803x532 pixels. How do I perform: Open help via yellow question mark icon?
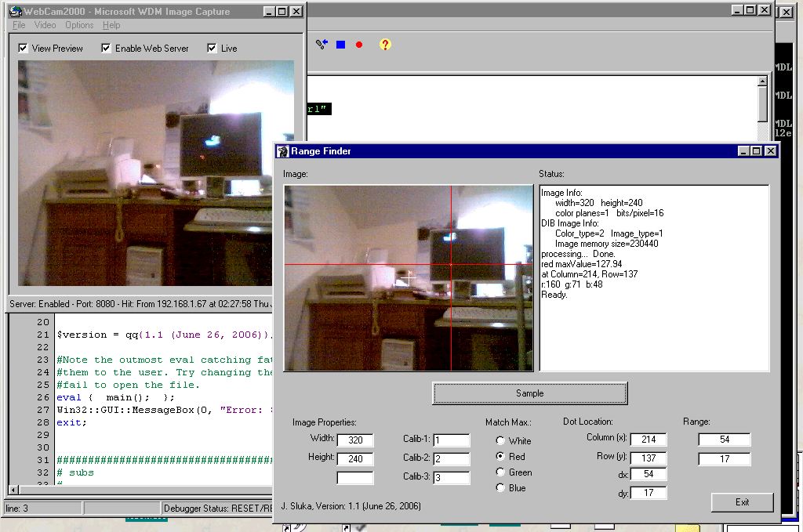(x=384, y=45)
